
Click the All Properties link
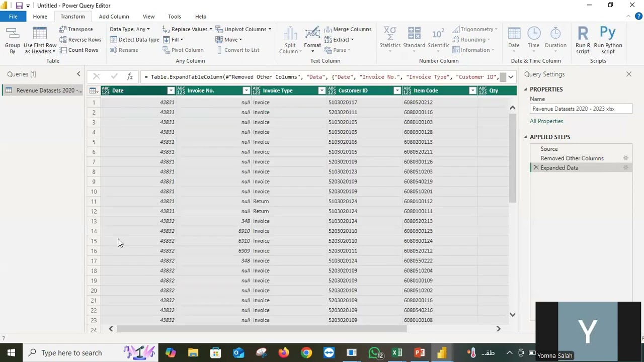coord(546,121)
